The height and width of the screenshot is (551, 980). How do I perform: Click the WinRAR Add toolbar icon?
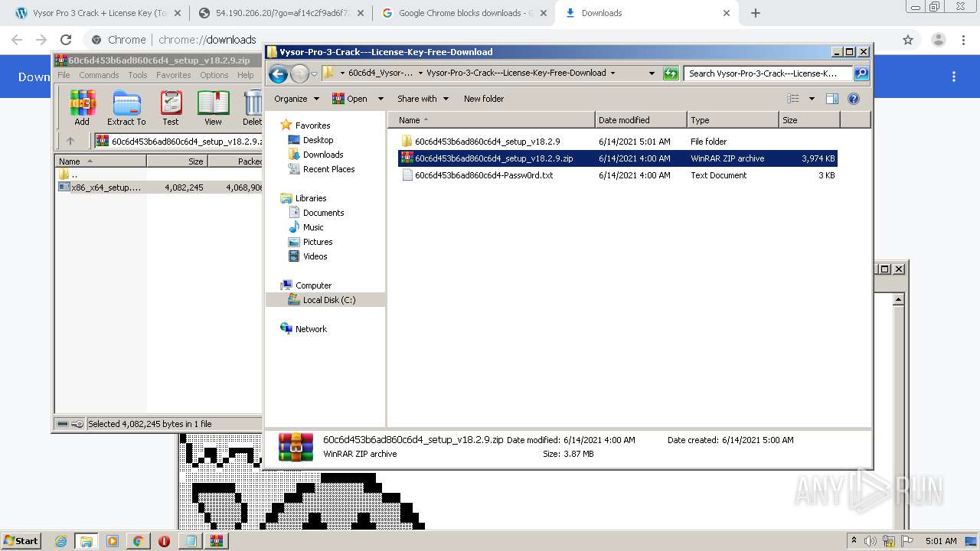pyautogui.click(x=82, y=107)
